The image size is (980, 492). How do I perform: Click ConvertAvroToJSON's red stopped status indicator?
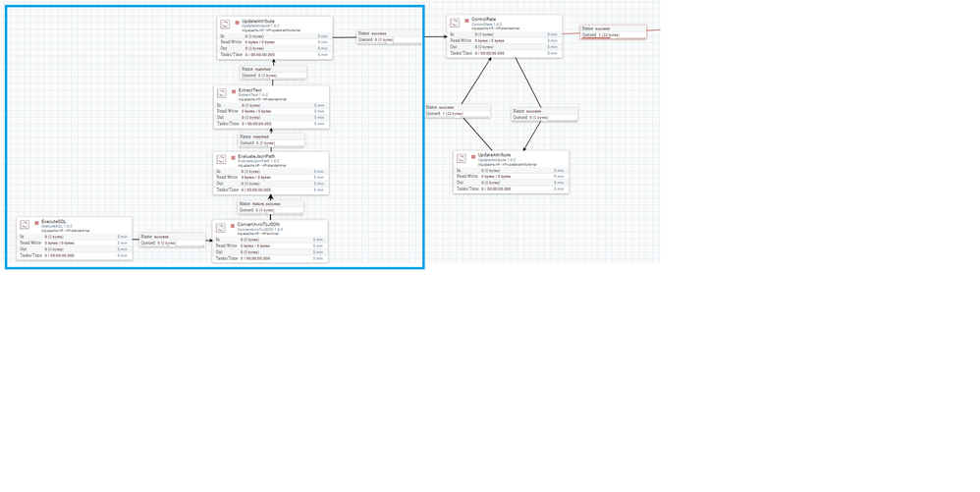pyautogui.click(x=233, y=226)
